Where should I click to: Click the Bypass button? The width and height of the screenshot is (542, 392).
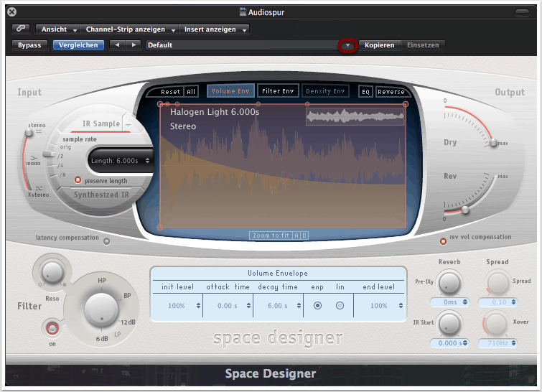tap(29, 45)
